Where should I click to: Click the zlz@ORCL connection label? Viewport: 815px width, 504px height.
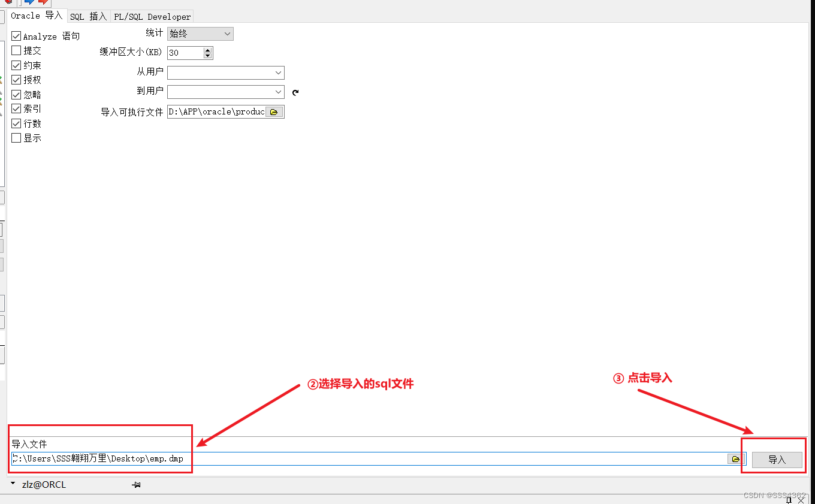point(44,485)
